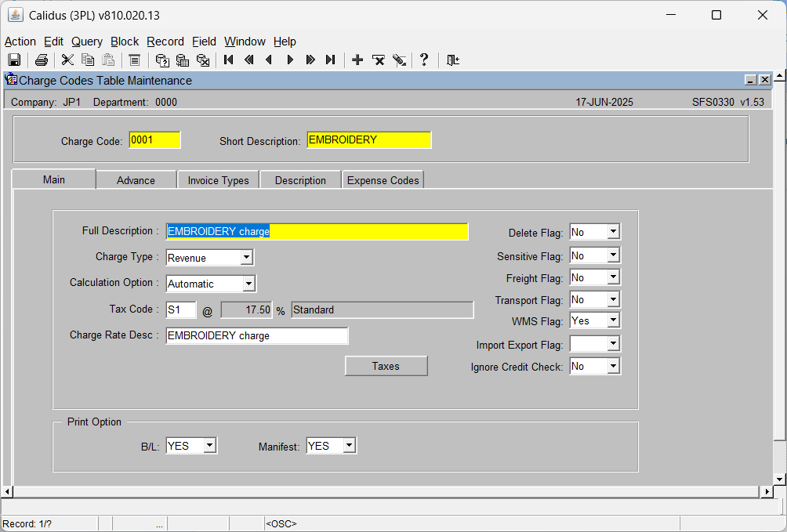Click the Save diskette icon
The width and height of the screenshot is (787, 532).
(14, 60)
